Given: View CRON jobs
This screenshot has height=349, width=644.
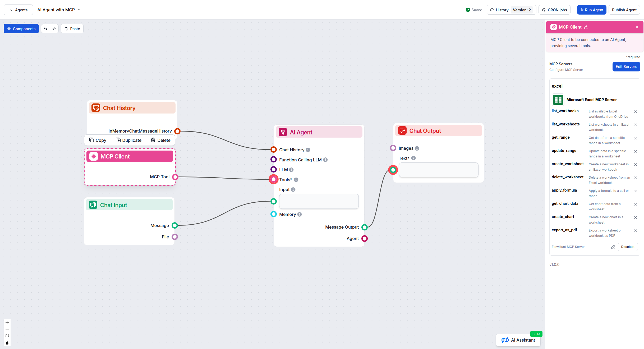Looking at the screenshot, I should pos(554,10).
